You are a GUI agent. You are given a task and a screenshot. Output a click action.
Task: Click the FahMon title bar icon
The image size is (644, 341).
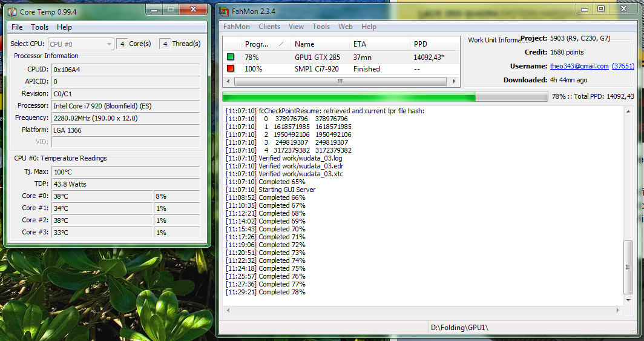(x=224, y=12)
